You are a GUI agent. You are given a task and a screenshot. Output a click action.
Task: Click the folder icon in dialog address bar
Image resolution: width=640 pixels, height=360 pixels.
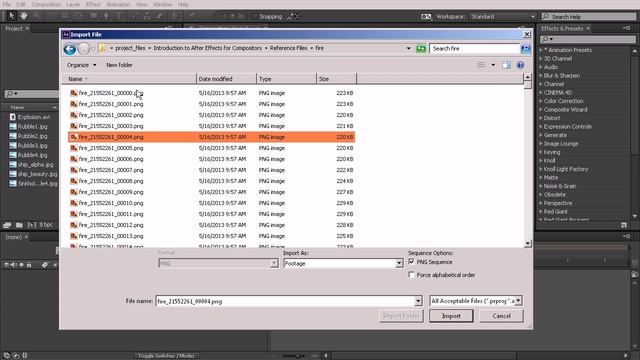102,48
